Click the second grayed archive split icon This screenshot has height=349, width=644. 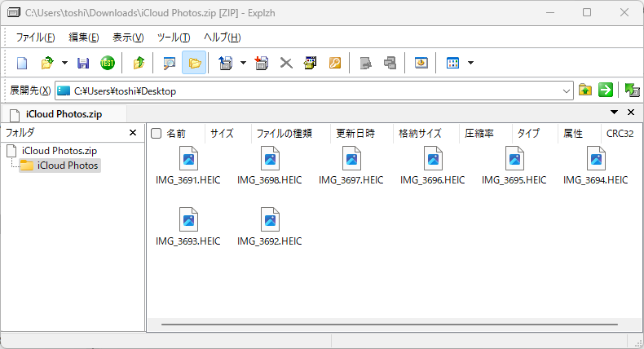pyautogui.click(x=390, y=63)
